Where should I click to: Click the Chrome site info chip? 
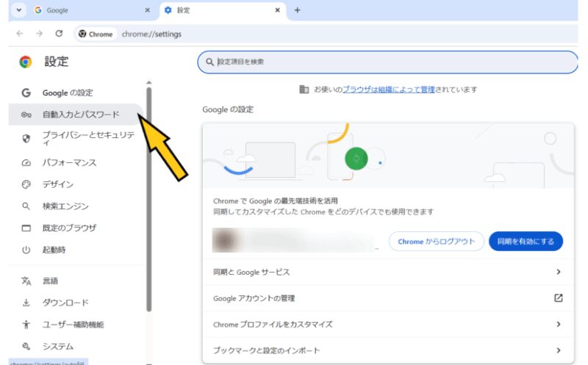click(x=96, y=34)
